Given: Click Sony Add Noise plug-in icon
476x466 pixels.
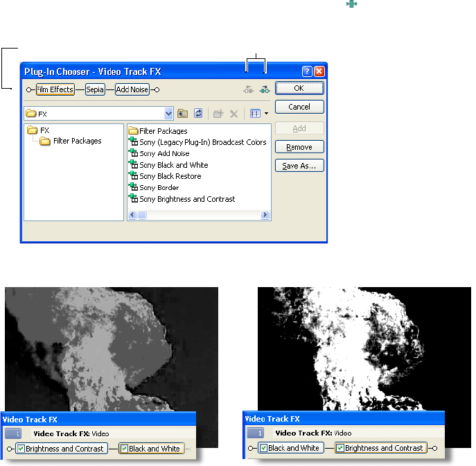Looking at the screenshot, I should pos(133,153).
